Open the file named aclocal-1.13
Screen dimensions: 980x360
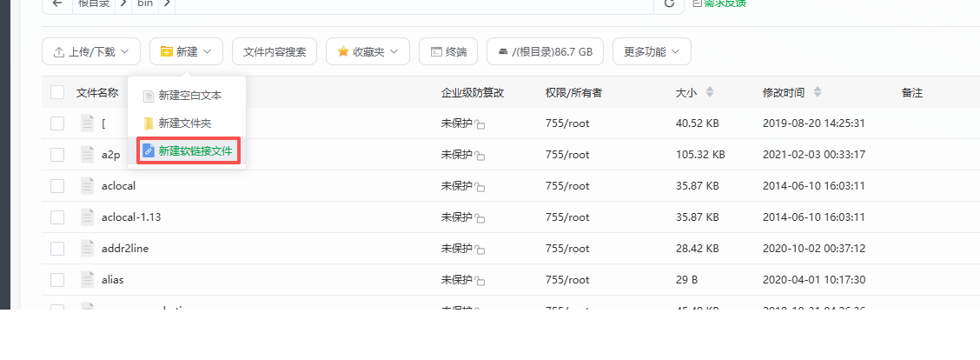tap(131, 217)
